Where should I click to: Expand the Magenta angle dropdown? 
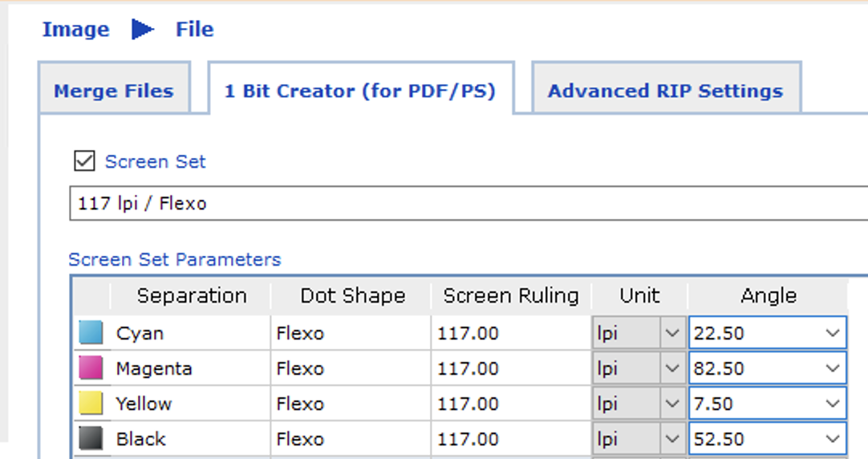click(x=832, y=368)
